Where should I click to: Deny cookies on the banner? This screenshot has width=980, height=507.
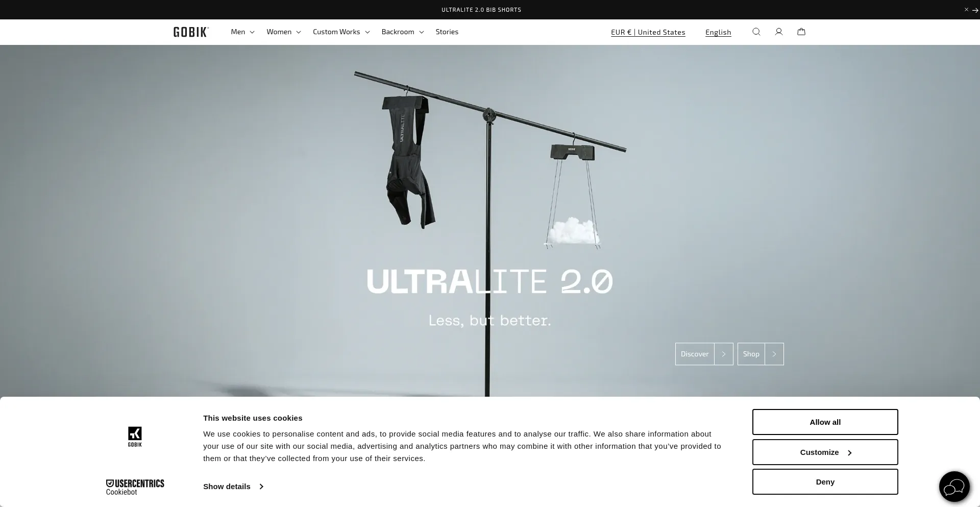point(825,482)
